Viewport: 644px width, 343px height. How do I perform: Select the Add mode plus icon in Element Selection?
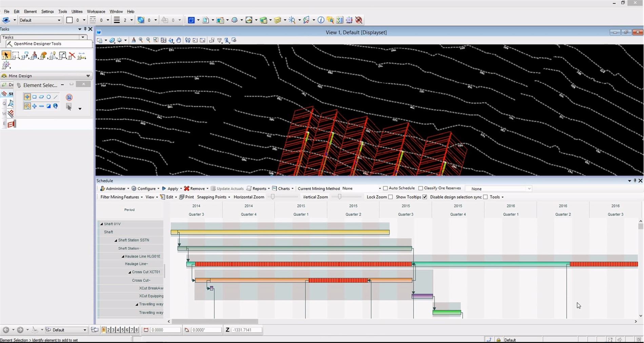34,106
